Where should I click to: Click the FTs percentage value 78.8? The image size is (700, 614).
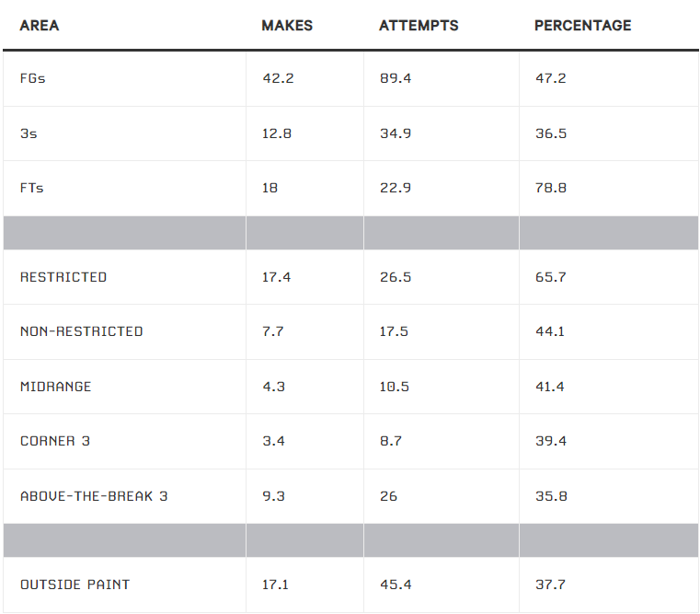tap(551, 188)
